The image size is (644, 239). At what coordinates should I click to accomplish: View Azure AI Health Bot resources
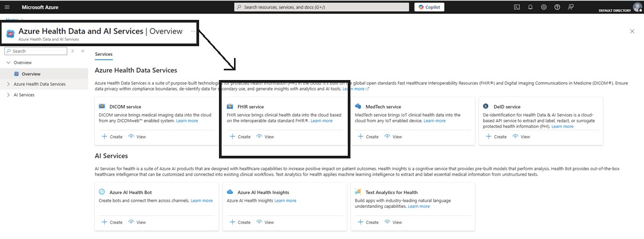point(137,222)
